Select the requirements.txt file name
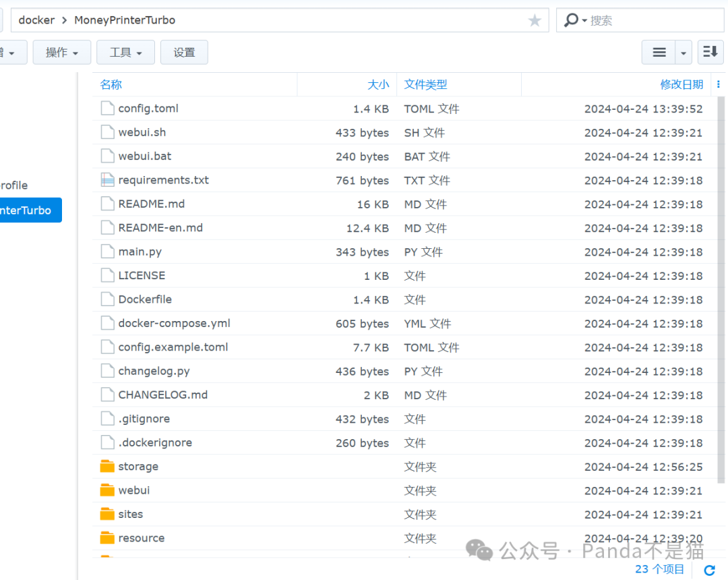This screenshot has height=580, width=728. (163, 179)
